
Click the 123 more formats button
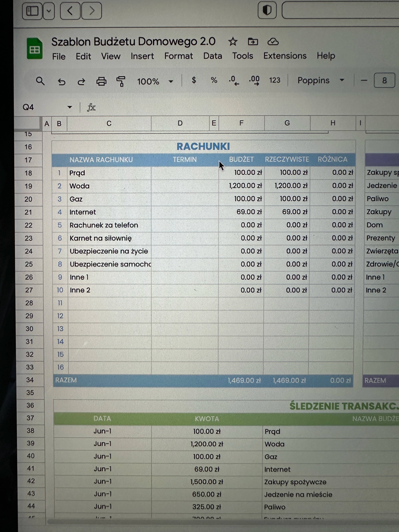coord(275,80)
